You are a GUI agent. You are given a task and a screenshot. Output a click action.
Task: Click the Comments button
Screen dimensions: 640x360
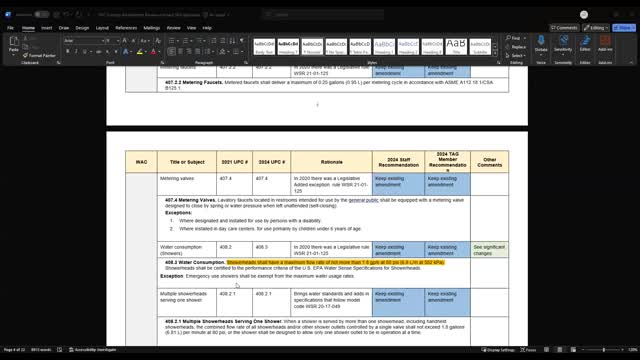[x=564, y=28]
